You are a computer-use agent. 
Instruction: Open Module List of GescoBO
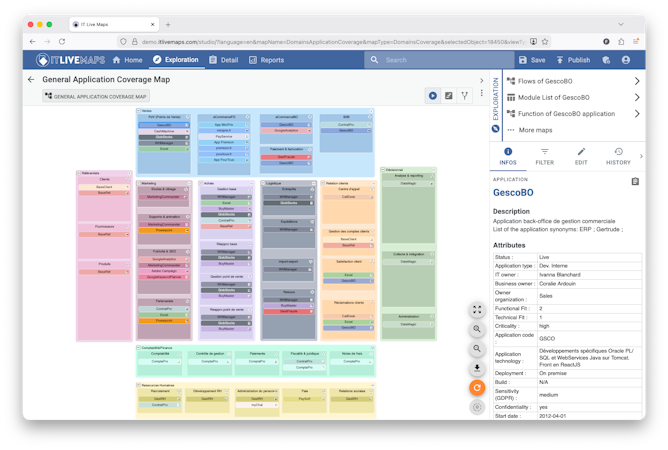(553, 98)
